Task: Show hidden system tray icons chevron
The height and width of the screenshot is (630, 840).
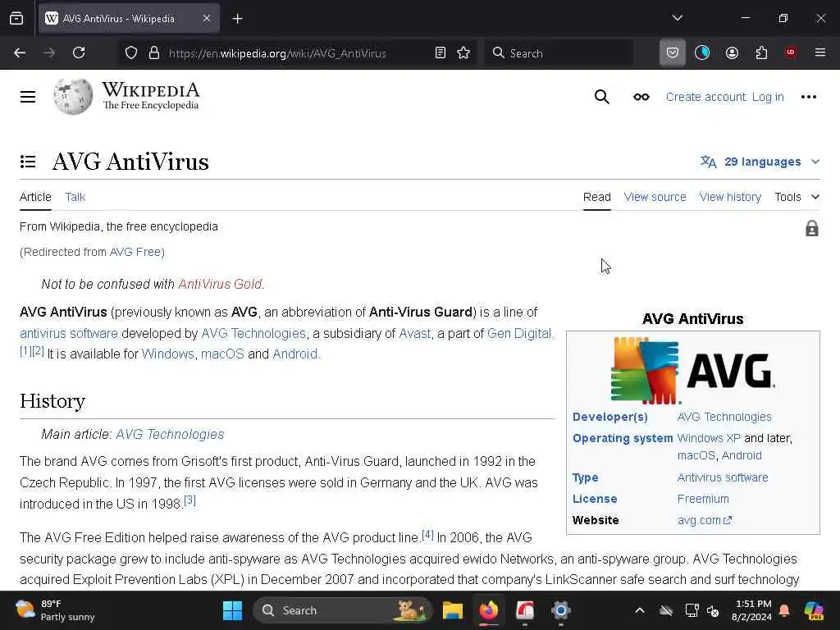Action: 640,610
